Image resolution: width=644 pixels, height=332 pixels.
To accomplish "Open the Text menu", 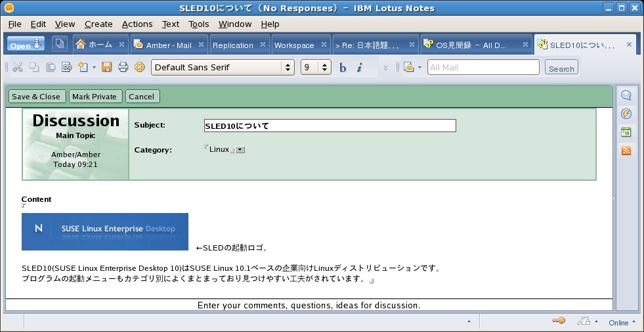I will click(x=171, y=24).
